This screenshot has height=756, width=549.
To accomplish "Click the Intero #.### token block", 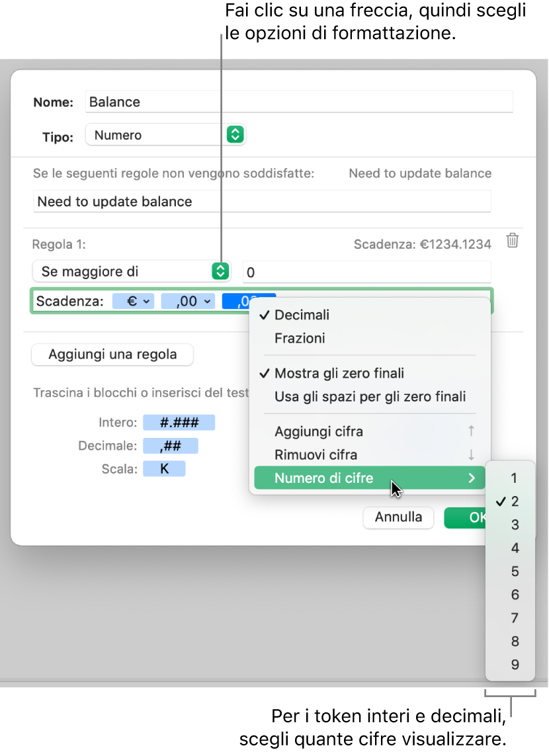I will click(x=179, y=423).
